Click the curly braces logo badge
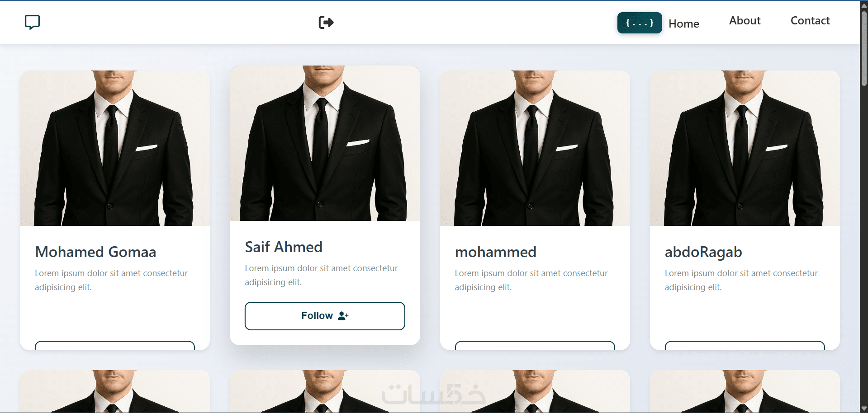Screen dimensions: 868x413 [x=640, y=23]
